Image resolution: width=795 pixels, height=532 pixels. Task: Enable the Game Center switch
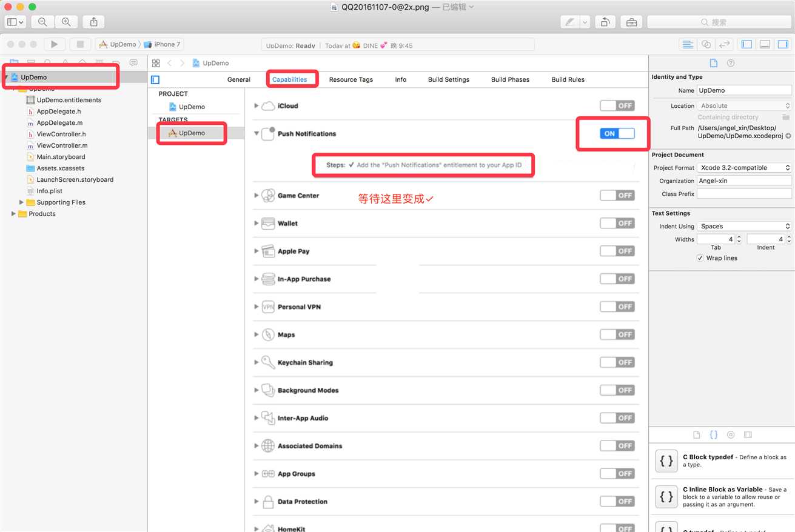(617, 195)
